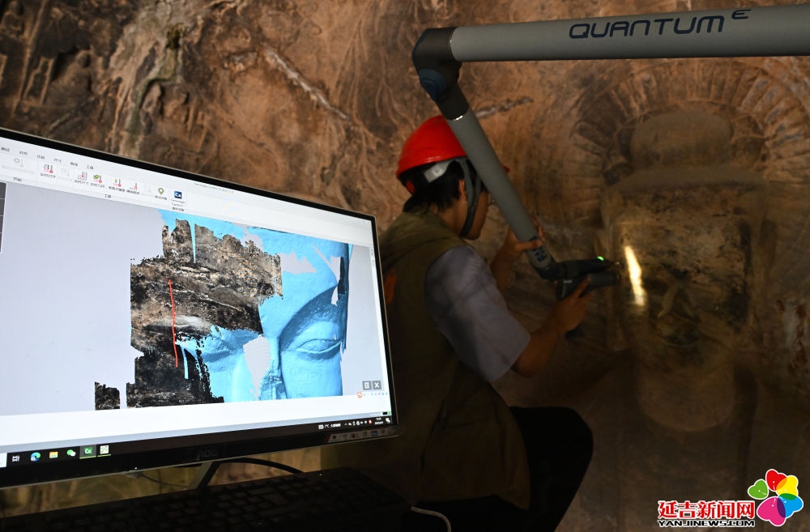Viewport: 810px width, 532px height.
Task: Open Task View on the taskbar
Action: coord(17,458)
